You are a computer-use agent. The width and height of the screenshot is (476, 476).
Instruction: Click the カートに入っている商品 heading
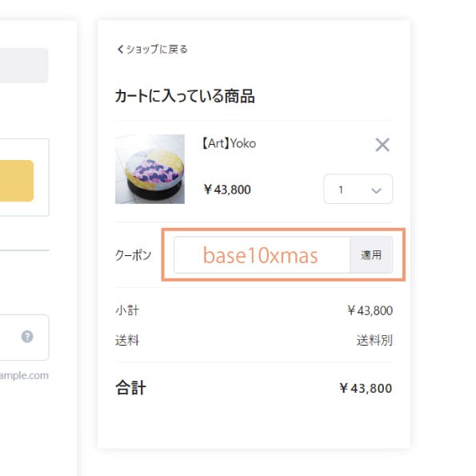tap(185, 96)
